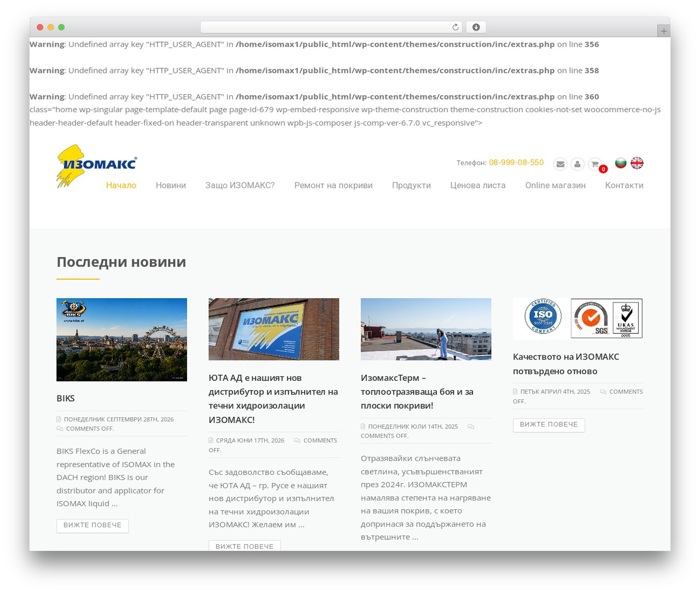The image size is (700, 593).
Task: Open the ISO SGS UKAS certificates thumbnail
Action: (x=578, y=319)
